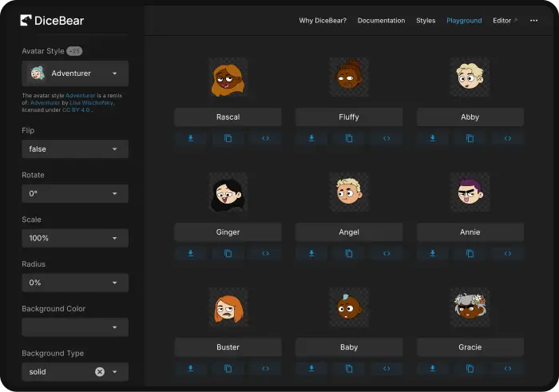Select the Playground nav item
The height and width of the screenshot is (392, 559).
click(464, 20)
